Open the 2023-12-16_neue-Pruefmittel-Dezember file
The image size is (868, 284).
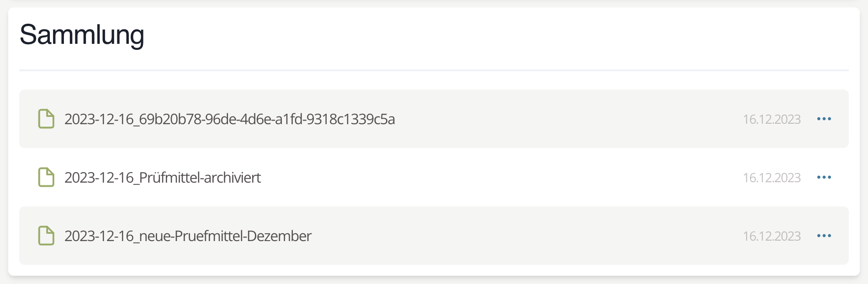click(x=188, y=236)
